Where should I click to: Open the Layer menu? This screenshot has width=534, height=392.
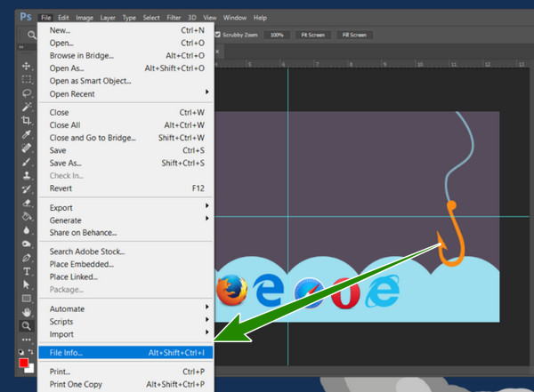tap(108, 18)
